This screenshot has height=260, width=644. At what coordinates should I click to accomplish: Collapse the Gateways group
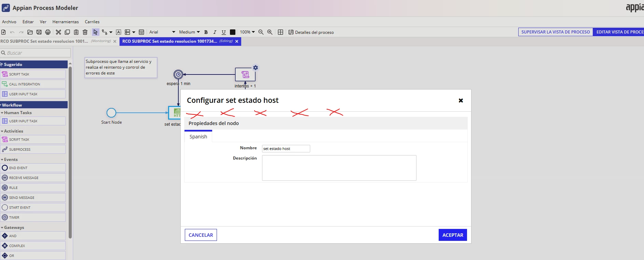tap(12, 228)
